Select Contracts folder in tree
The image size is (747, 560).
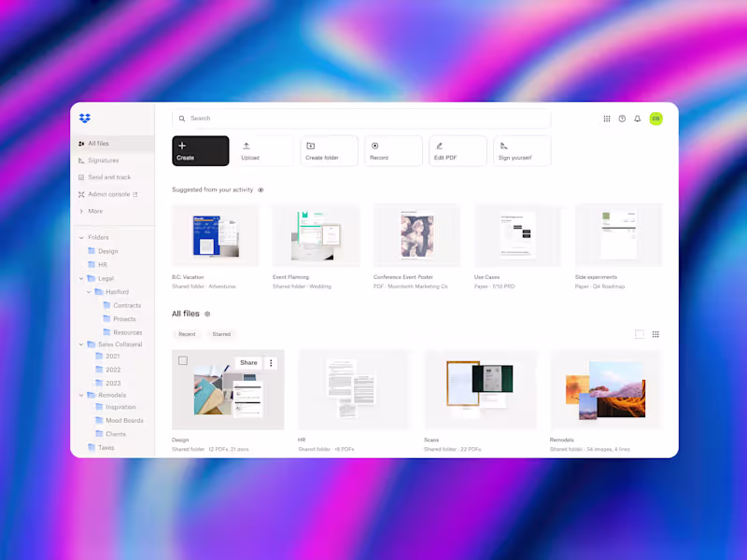coord(122,305)
